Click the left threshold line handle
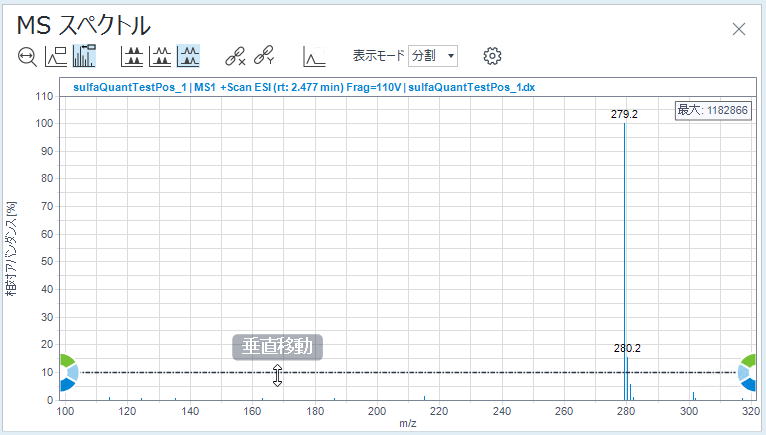Viewport: 766px width, 435px height. (68, 372)
